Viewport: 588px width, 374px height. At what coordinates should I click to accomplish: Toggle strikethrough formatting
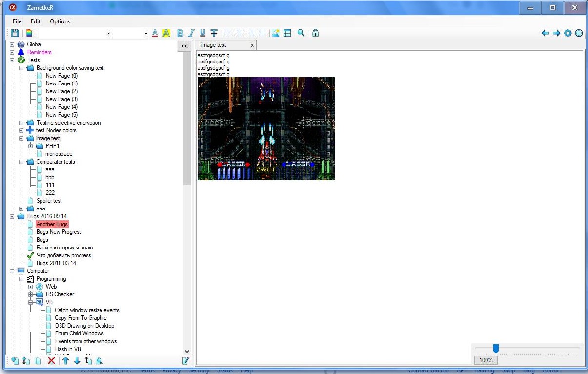click(214, 33)
